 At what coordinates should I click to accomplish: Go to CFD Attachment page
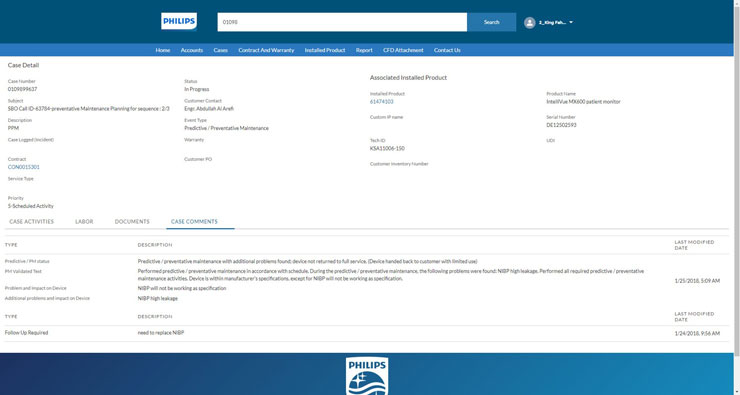[403, 50]
